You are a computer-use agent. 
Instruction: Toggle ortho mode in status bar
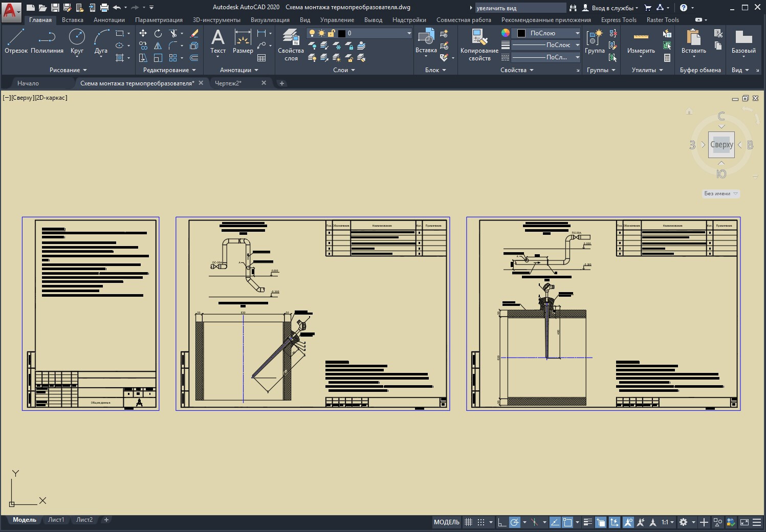click(x=502, y=522)
